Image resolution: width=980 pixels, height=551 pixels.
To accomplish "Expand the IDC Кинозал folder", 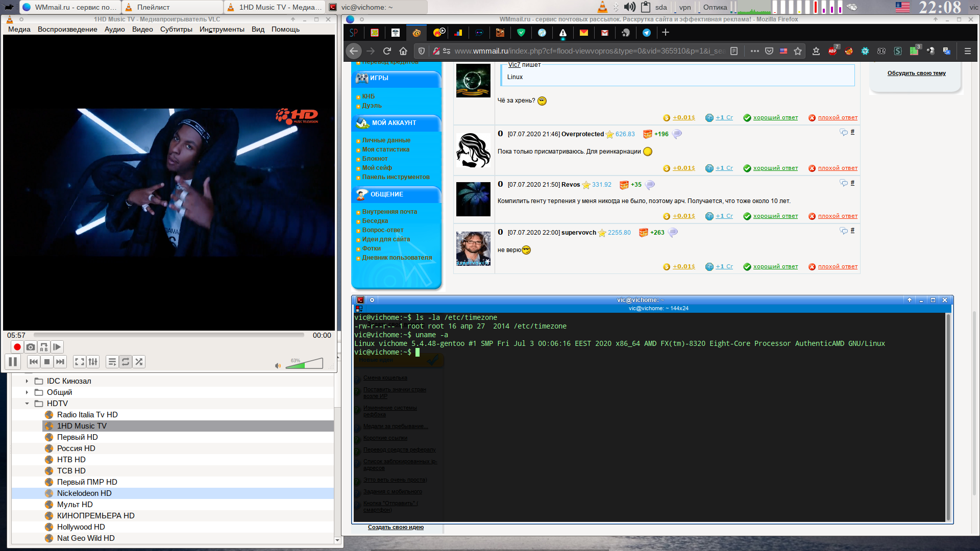I will pyautogui.click(x=27, y=381).
